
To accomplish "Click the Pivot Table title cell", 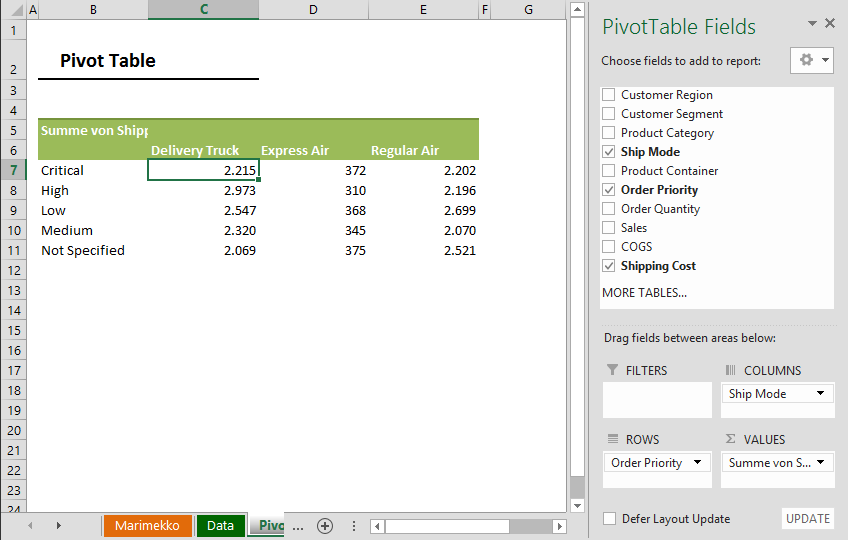I will click(108, 60).
